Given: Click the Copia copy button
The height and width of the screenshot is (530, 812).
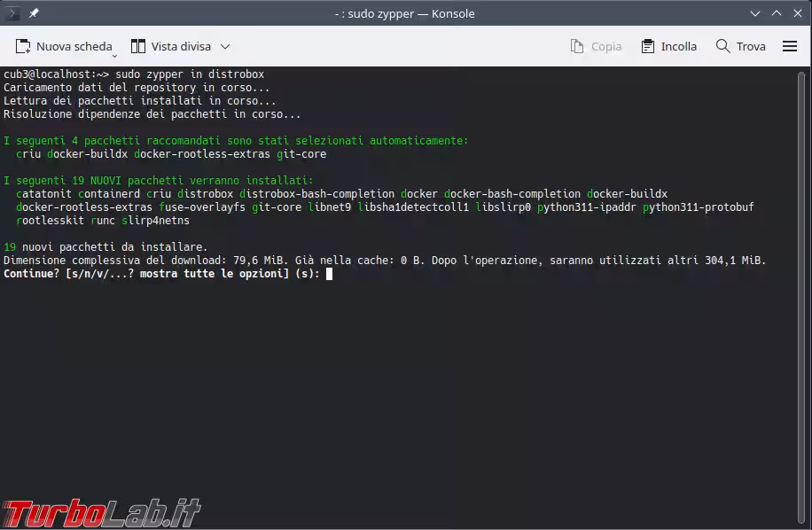Looking at the screenshot, I should click(x=596, y=47).
